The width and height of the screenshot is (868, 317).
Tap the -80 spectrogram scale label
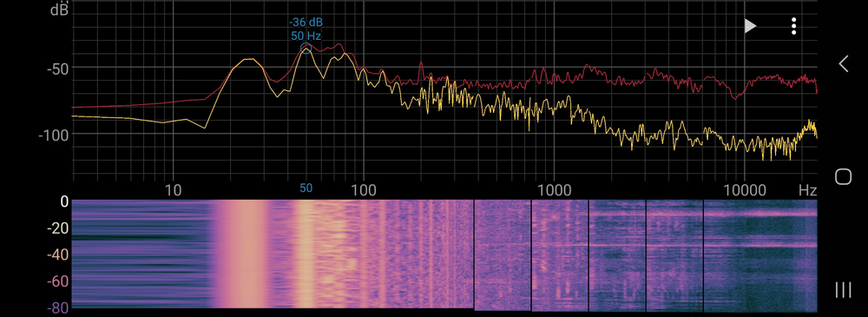56,307
